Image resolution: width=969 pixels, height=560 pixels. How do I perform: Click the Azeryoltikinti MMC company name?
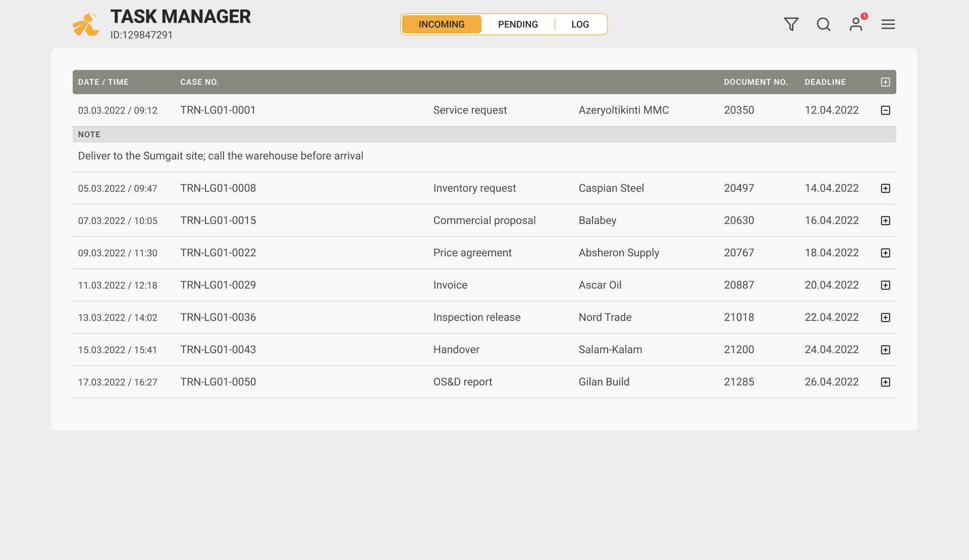[x=624, y=110]
